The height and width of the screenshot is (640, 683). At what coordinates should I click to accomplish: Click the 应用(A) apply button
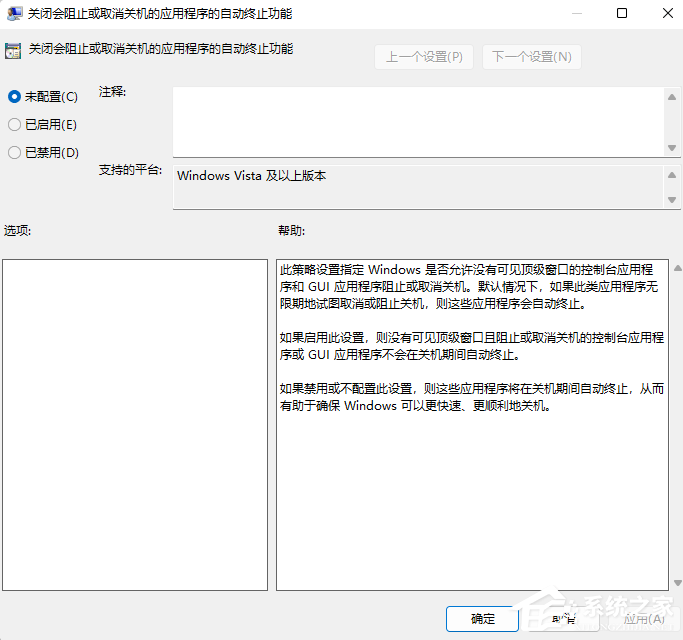tap(644, 619)
